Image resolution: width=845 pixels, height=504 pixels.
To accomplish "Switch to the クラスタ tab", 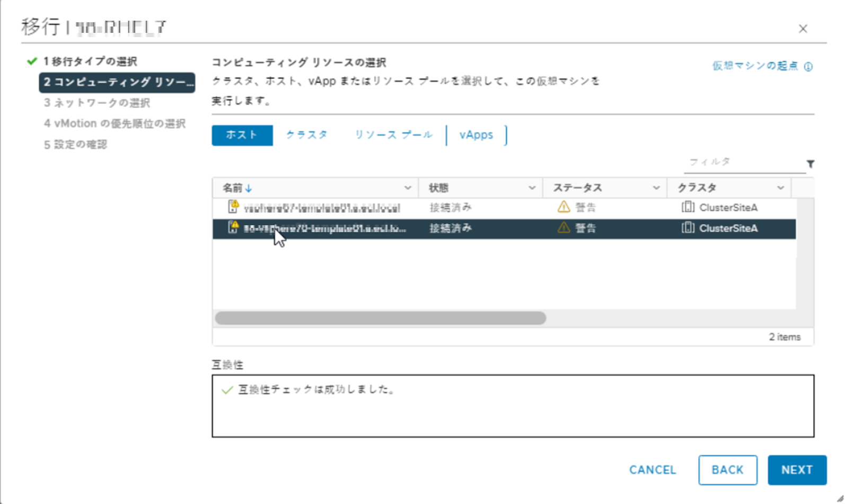I will 306,135.
